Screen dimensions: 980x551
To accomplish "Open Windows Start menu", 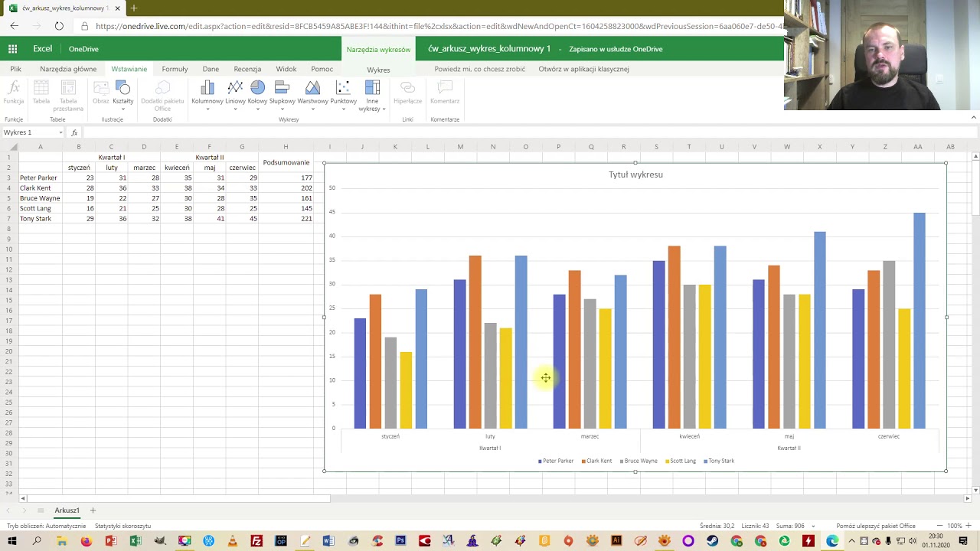I will pyautogui.click(x=12, y=541).
